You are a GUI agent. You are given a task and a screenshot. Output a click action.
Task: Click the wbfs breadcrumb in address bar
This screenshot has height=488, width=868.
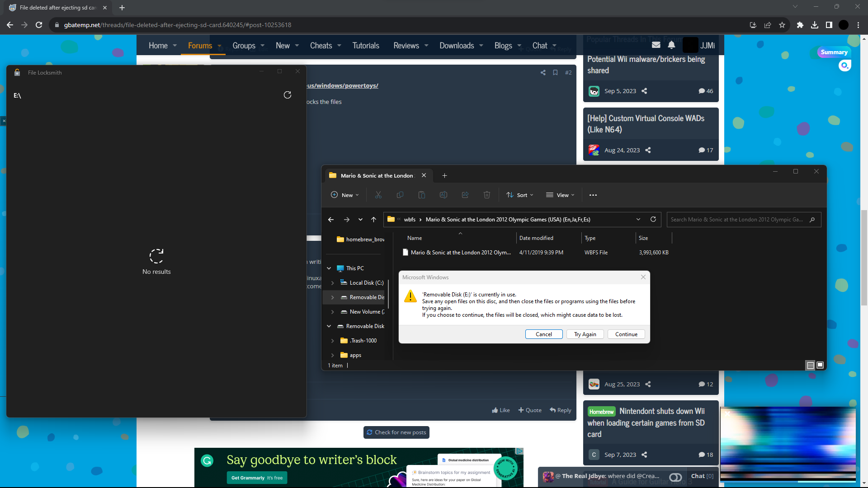tap(410, 220)
